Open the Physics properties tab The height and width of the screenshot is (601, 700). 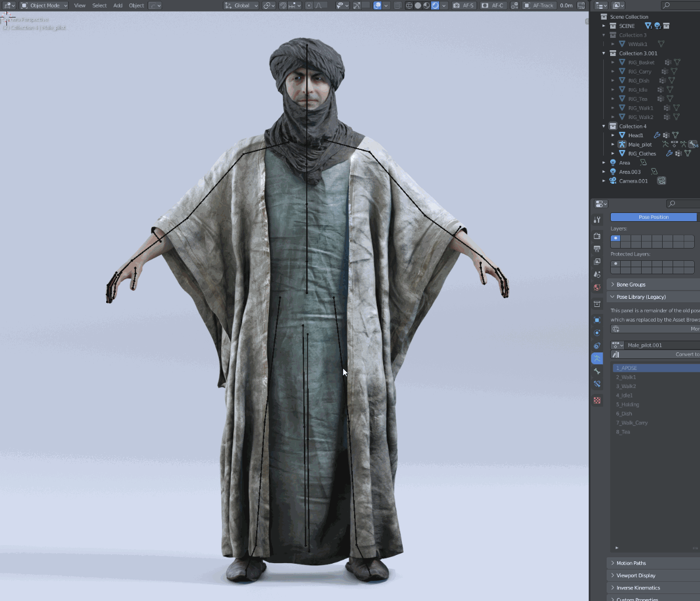click(597, 333)
